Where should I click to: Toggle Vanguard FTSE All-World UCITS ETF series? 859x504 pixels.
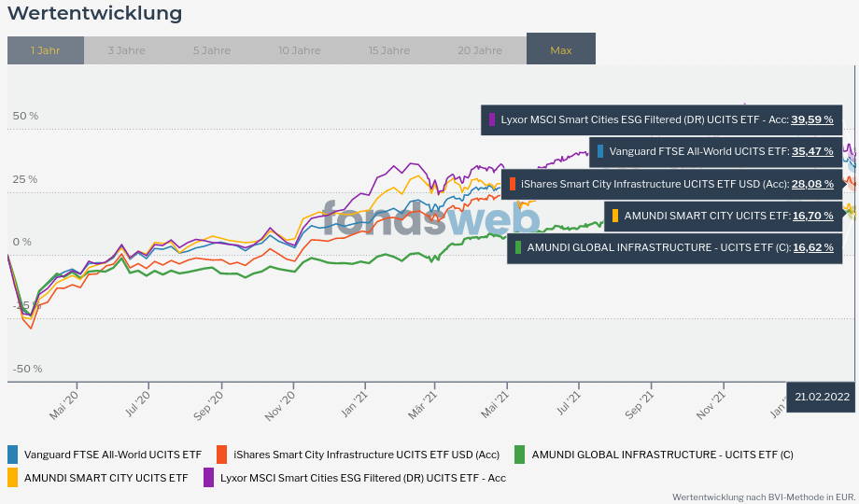tap(112, 455)
